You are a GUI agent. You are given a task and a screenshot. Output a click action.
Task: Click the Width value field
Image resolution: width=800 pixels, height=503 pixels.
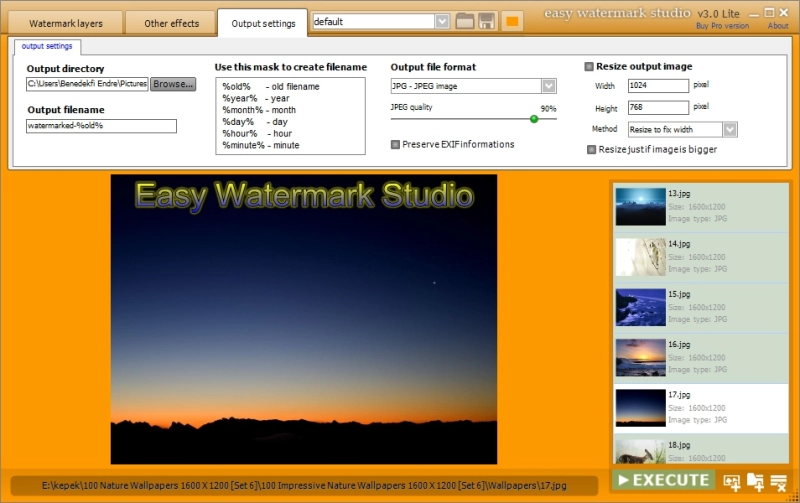pos(658,86)
